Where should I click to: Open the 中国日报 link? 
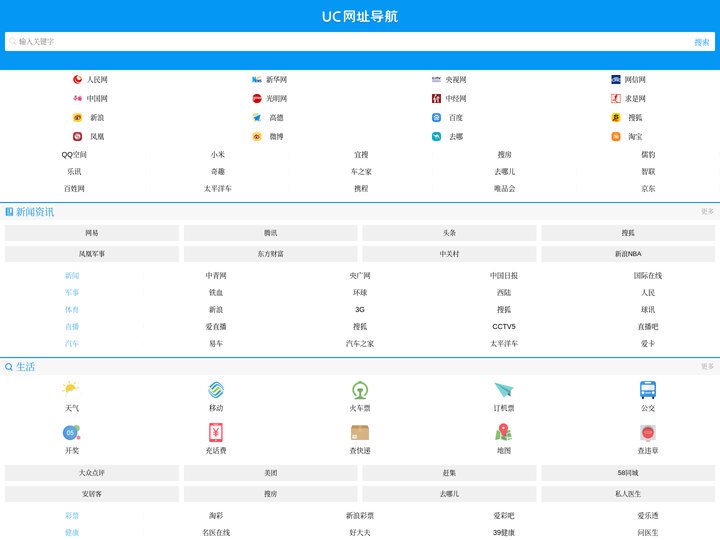point(504,276)
